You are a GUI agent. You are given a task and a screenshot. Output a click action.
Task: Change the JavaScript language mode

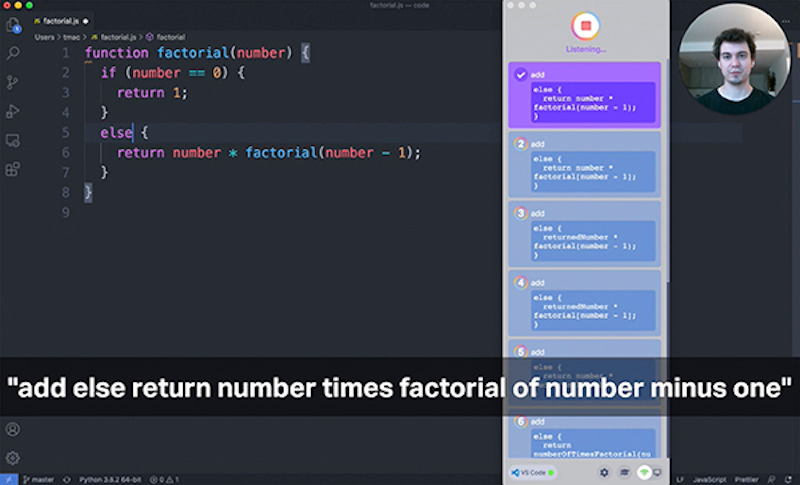[708, 479]
